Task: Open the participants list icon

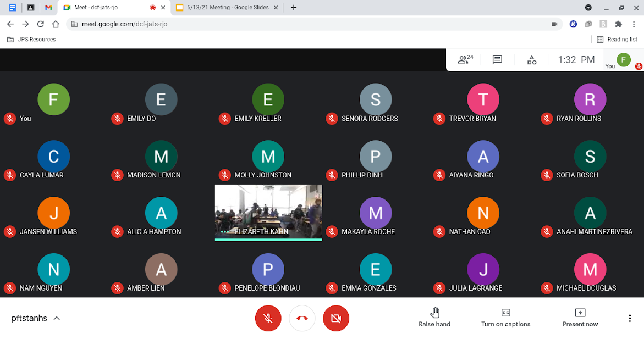Action: [465, 60]
